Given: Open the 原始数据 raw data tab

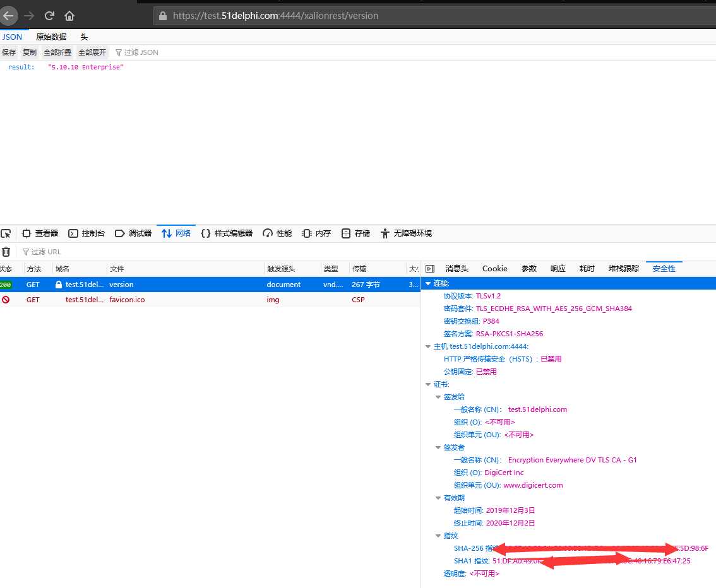Looking at the screenshot, I should pos(51,37).
